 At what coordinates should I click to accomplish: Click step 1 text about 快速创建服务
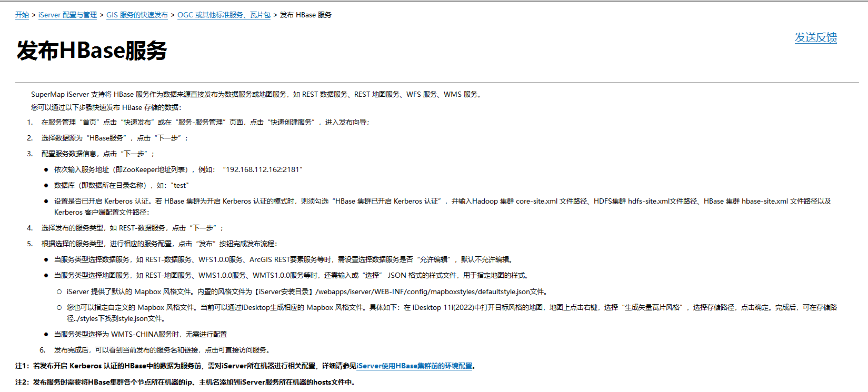point(205,122)
